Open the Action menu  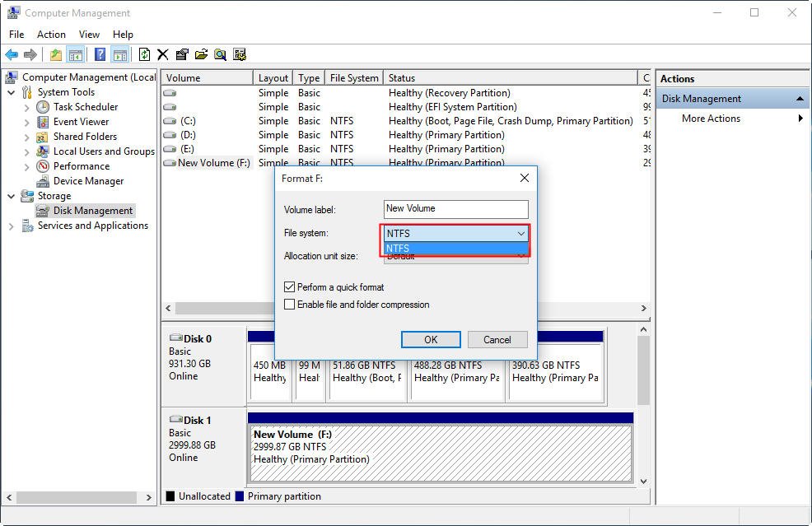(x=51, y=35)
